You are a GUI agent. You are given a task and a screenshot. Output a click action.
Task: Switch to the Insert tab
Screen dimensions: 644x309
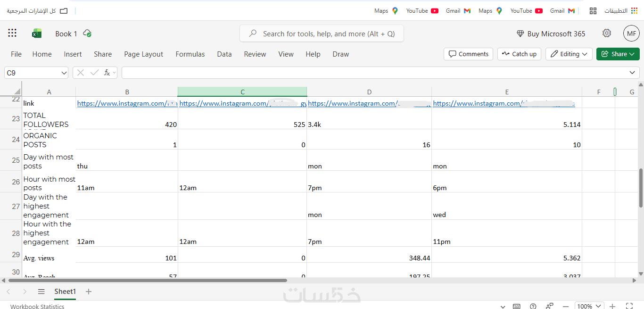[73, 54]
